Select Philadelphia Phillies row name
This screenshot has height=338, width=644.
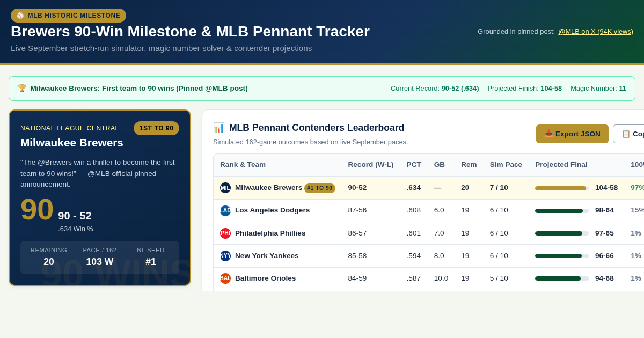(270, 233)
